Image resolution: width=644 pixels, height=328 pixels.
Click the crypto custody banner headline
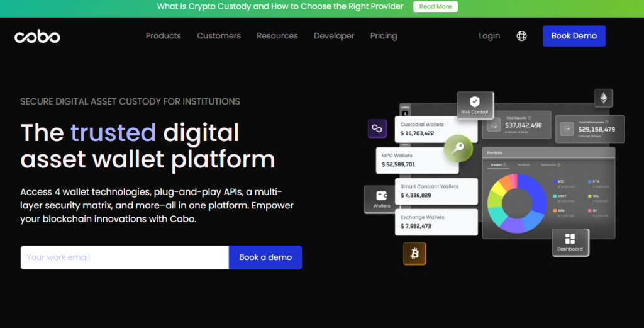click(x=280, y=6)
